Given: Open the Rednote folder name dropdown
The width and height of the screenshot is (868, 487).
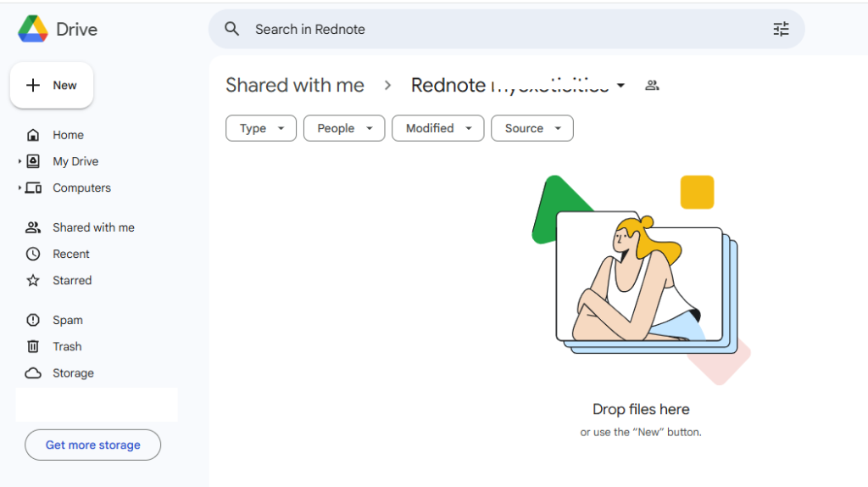Looking at the screenshot, I should [x=620, y=86].
